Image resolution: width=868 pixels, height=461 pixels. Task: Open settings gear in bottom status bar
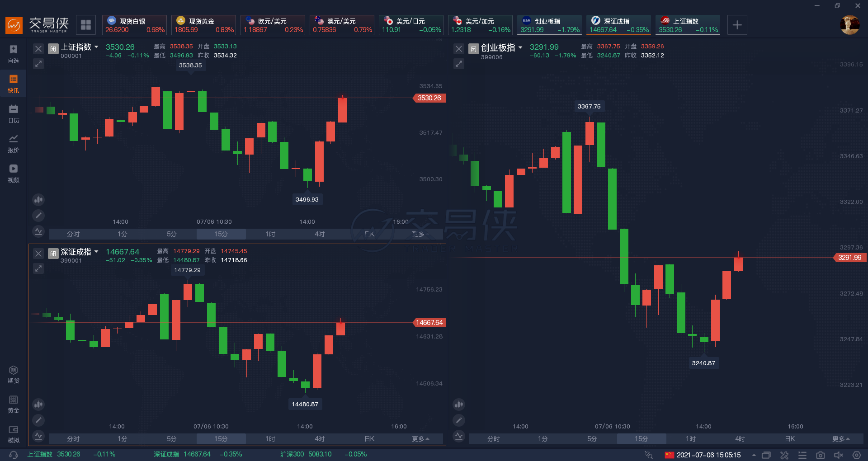856,455
